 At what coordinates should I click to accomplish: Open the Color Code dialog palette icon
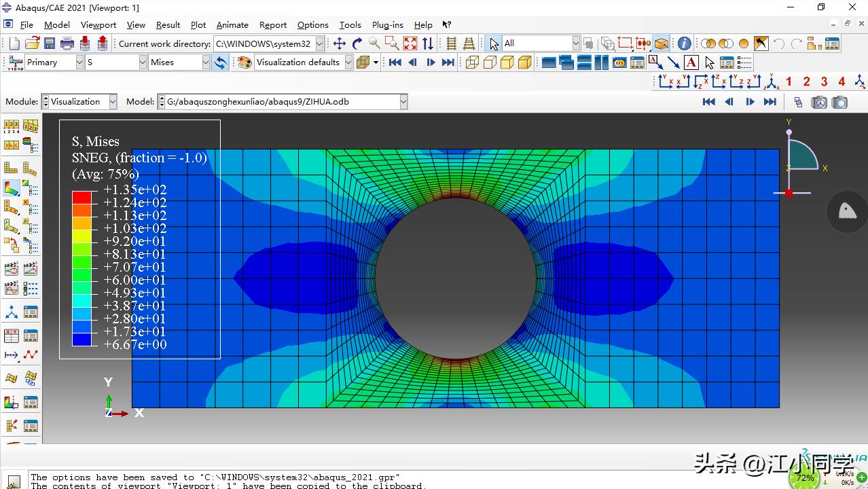[x=245, y=62]
